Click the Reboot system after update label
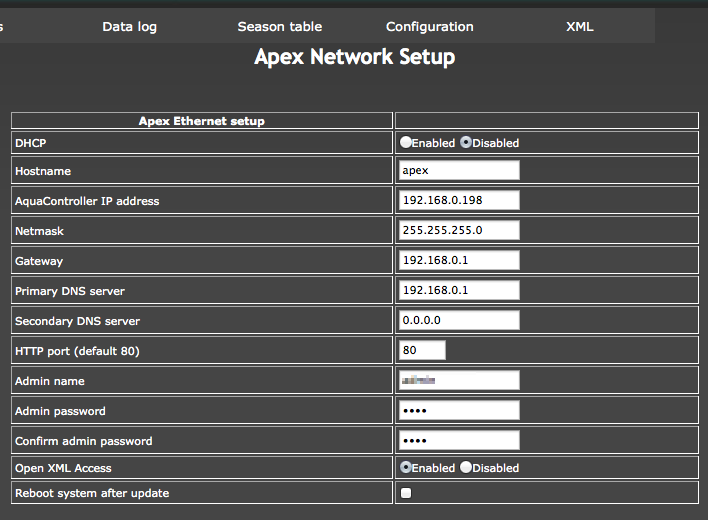This screenshot has width=708, height=520. click(x=92, y=493)
